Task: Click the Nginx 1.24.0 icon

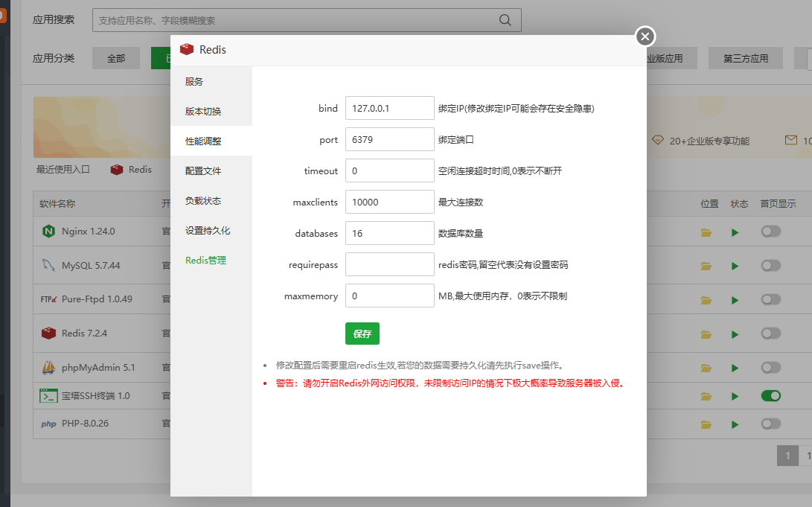Action: click(48, 232)
